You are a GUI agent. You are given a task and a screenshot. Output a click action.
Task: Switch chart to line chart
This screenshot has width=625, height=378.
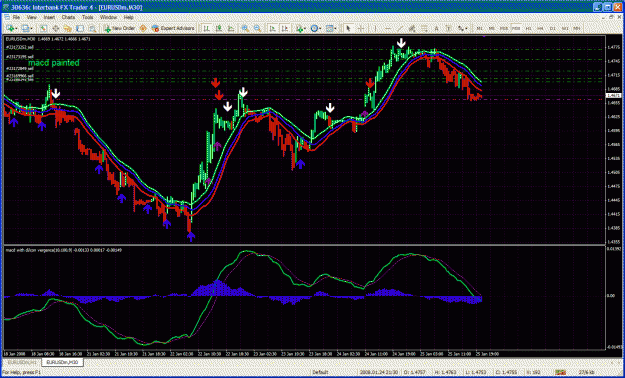click(x=231, y=28)
